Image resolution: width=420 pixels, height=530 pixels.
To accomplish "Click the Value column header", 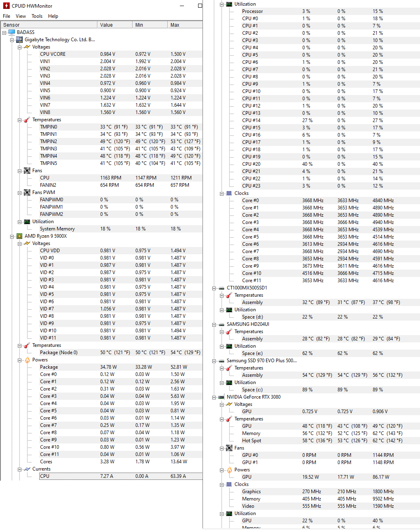I will click(x=115, y=25).
